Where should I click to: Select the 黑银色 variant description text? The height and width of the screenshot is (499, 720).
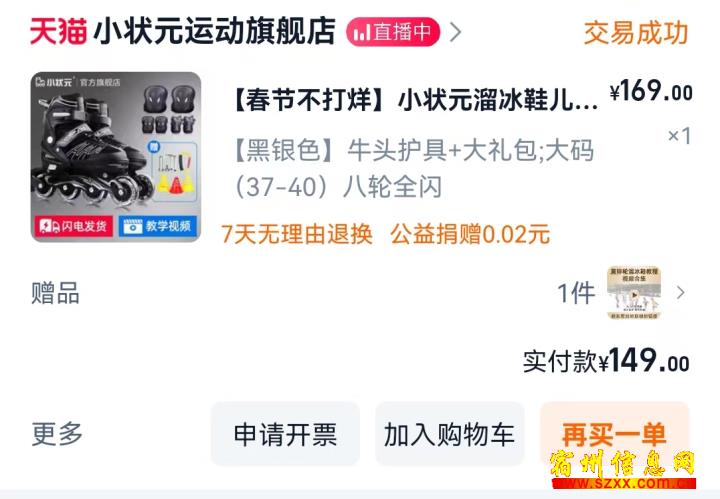tap(413, 168)
